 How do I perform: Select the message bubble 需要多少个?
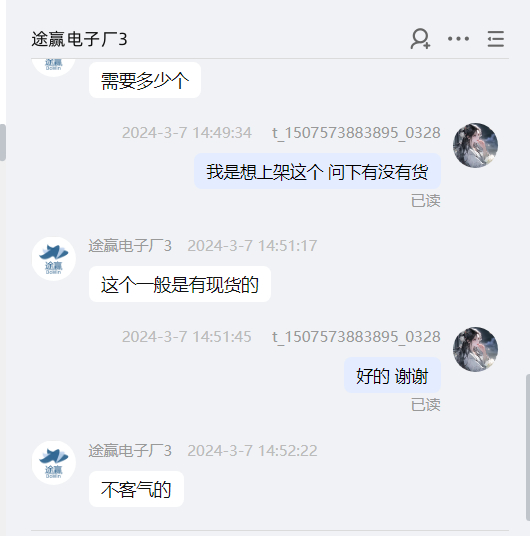[145, 80]
